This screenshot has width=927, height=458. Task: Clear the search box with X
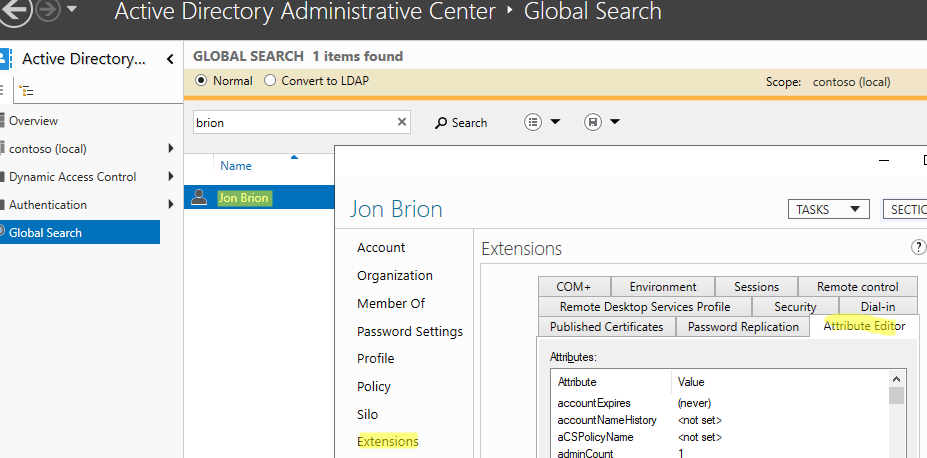coord(402,122)
